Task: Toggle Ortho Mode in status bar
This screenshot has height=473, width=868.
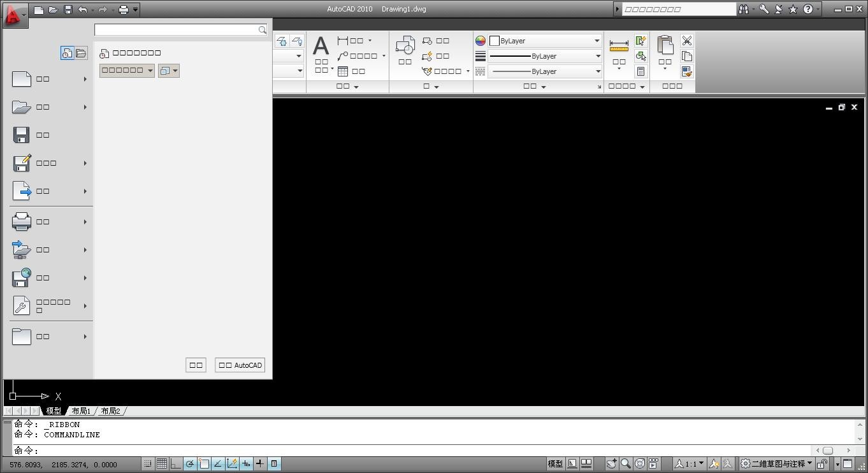Action: [176, 463]
